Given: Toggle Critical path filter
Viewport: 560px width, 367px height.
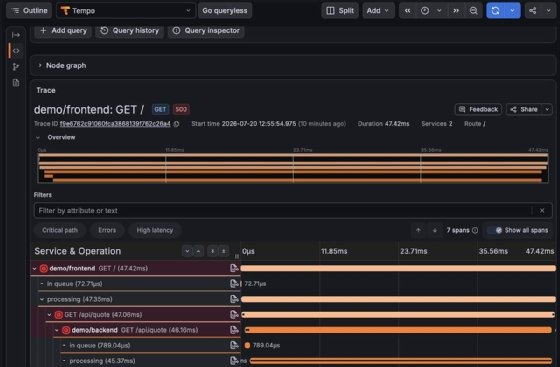Looking at the screenshot, I should [60, 230].
